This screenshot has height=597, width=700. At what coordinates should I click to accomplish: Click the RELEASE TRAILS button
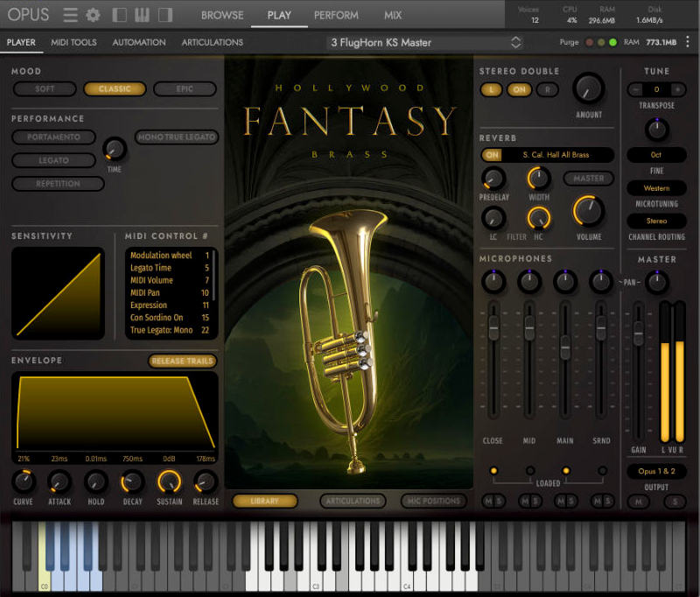(x=181, y=361)
